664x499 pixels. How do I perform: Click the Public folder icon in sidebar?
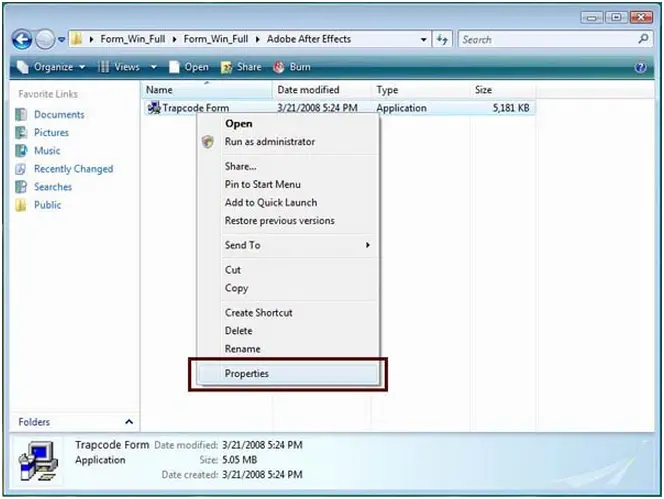point(21,205)
